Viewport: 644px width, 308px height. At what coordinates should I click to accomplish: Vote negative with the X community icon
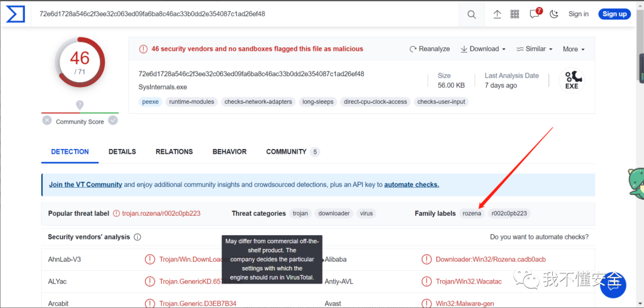(47, 120)
